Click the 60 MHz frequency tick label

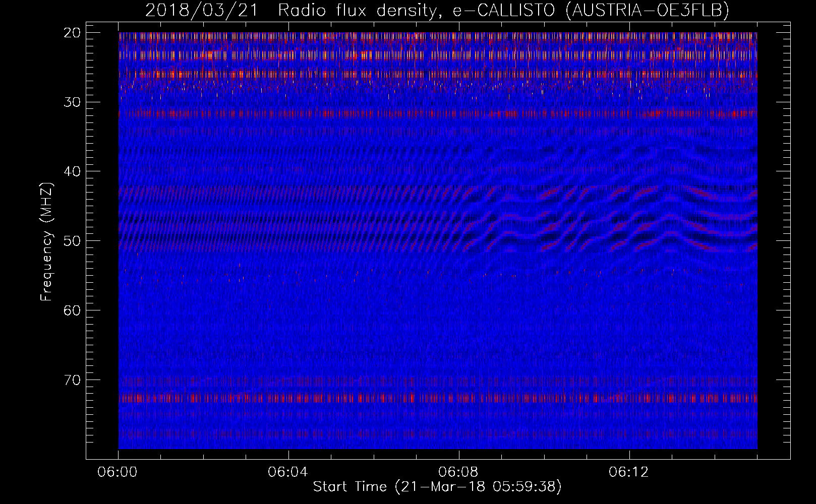coord(72,310)
